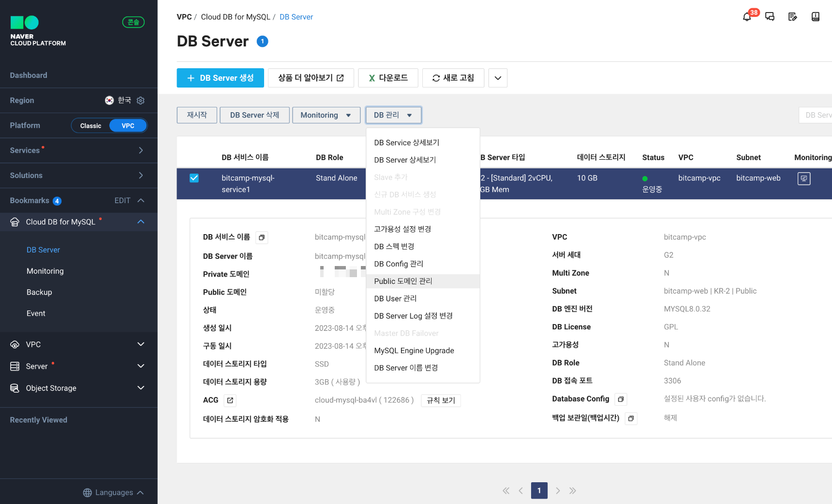Switch platform to Classic
Screen dimensions: 832x504
pos(90,126)
